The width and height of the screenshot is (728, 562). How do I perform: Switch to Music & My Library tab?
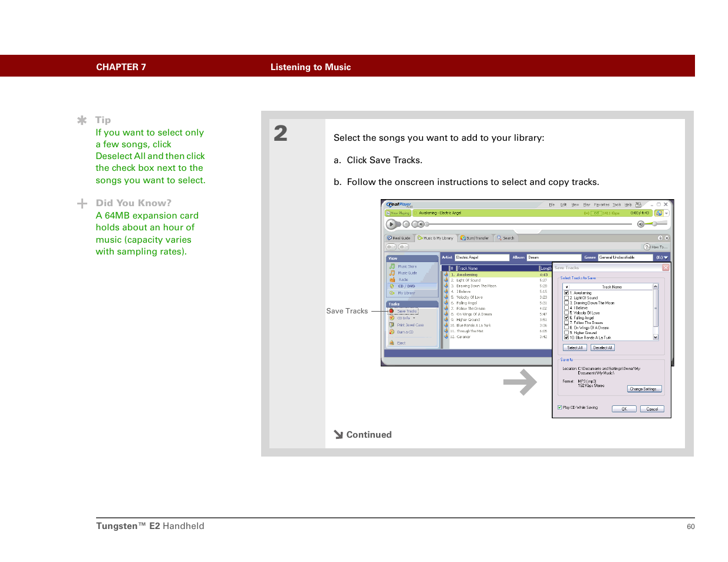coord(437,238)
